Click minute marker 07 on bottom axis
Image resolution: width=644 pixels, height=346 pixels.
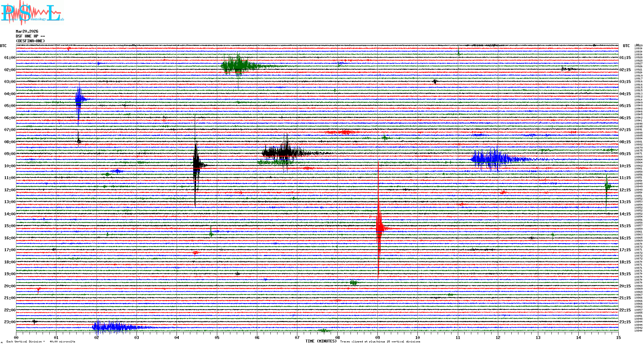point(297,337)
